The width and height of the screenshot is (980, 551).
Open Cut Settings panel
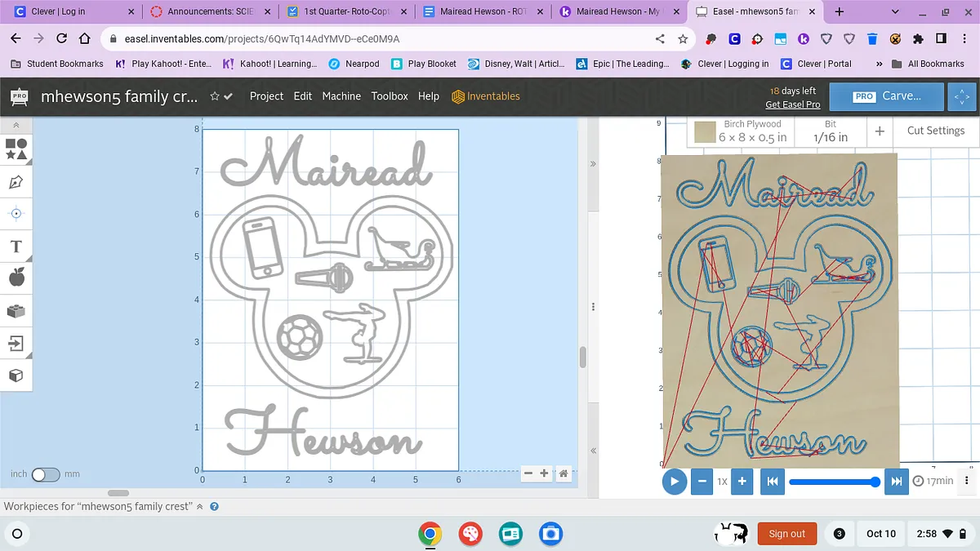[936, 131]
